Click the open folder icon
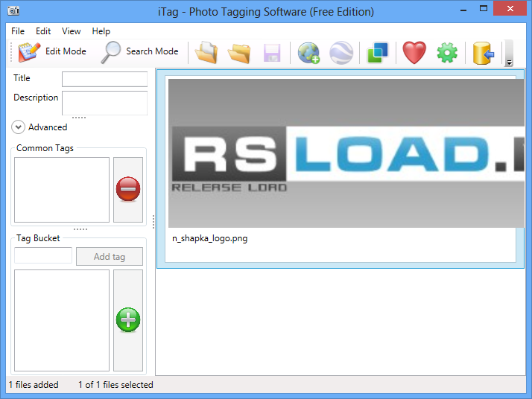This screenshot has width=532, height=399. click(239, 53)
